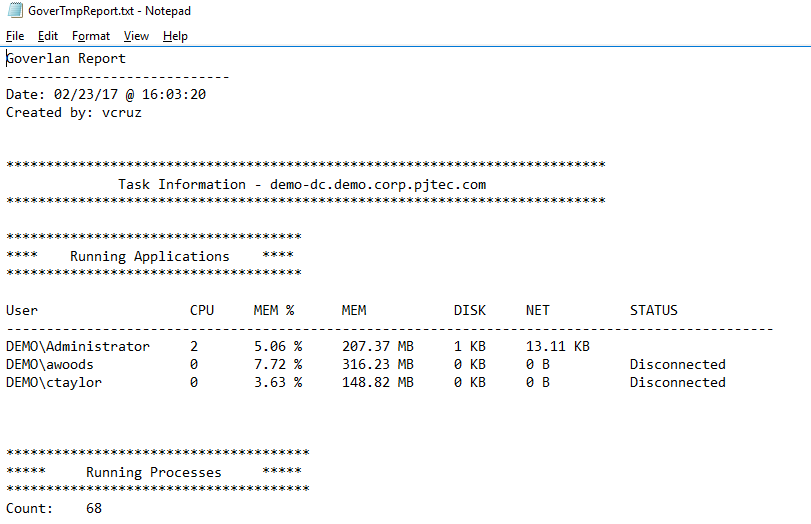811x524 pixels.
Task: Select the DEMO\Administrator user entry
Action: 78,346
